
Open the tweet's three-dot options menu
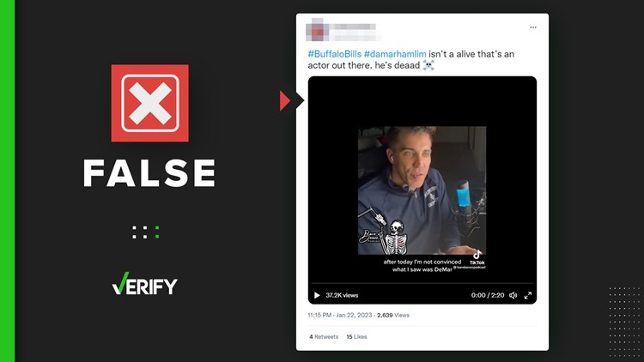533,27
